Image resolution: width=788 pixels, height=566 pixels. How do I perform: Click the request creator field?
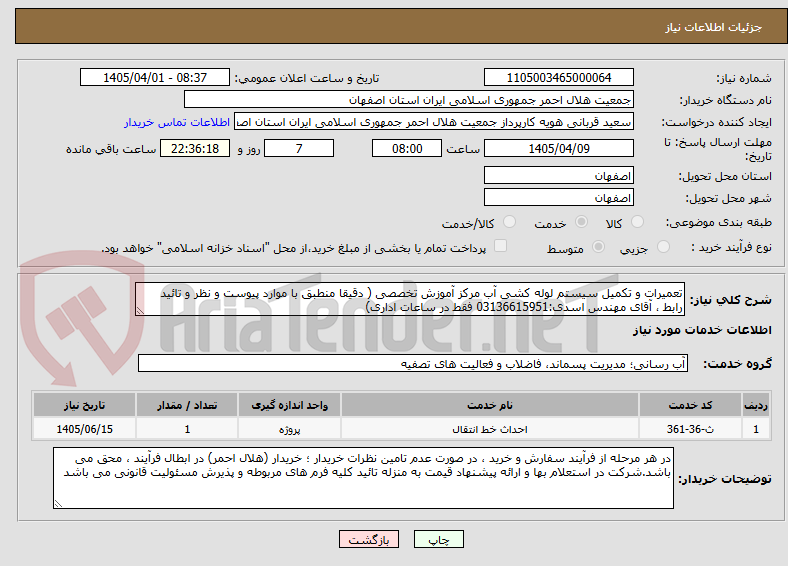pos(434,122)
